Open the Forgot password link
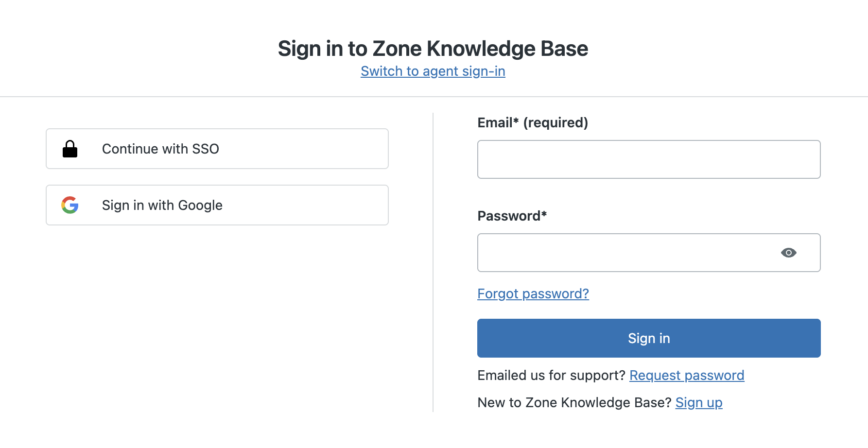Image resolution: width=868 pixels, height=448 pixels. (x=533, y=293)
